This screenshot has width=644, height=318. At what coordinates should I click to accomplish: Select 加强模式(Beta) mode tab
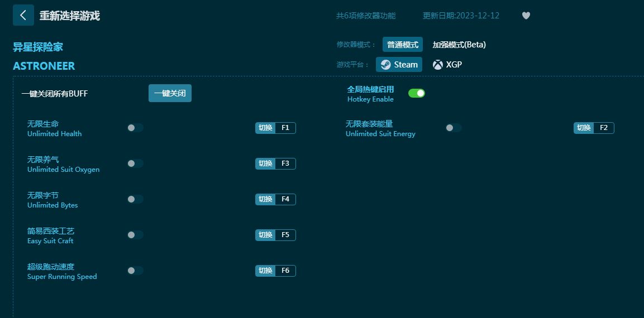pos(459,44)
